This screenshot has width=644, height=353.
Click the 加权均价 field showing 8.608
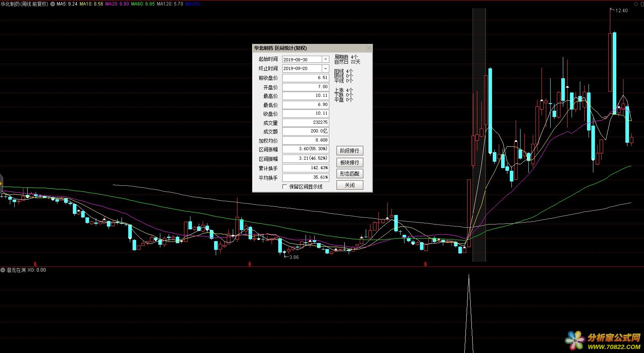tap(305, 140)
